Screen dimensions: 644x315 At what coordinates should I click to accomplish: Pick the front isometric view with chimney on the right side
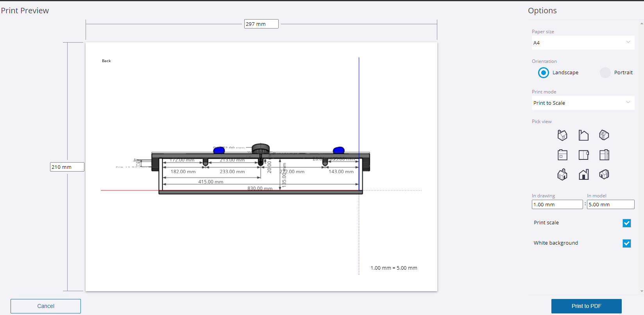(x=604, y=174)
